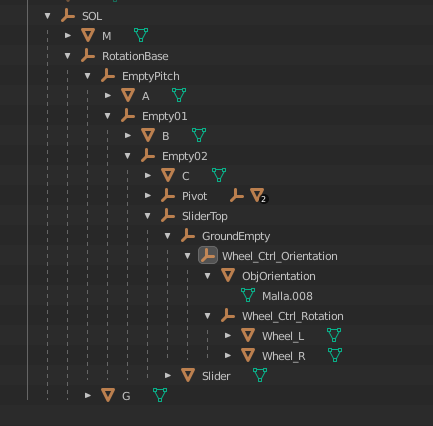433x426 pixels.
Task: Click the highlighted empty icon of Wheel_Ctrl_Orientation
Action: (x=208, y=256)
